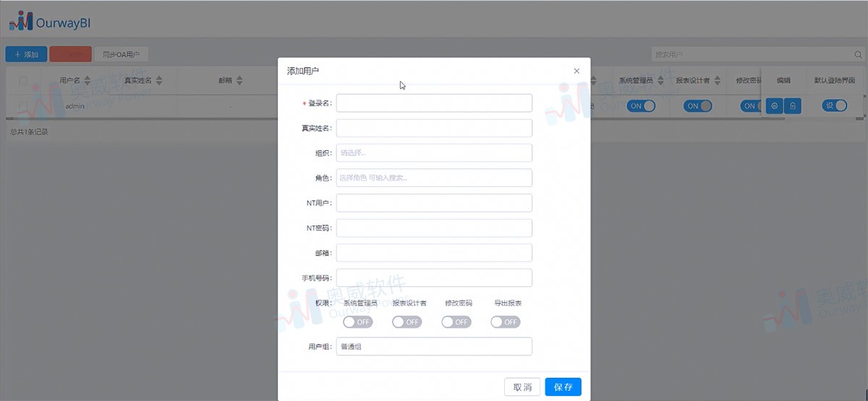
Task: Click the 总共1条记录 record count text
Action: [29, 132]
